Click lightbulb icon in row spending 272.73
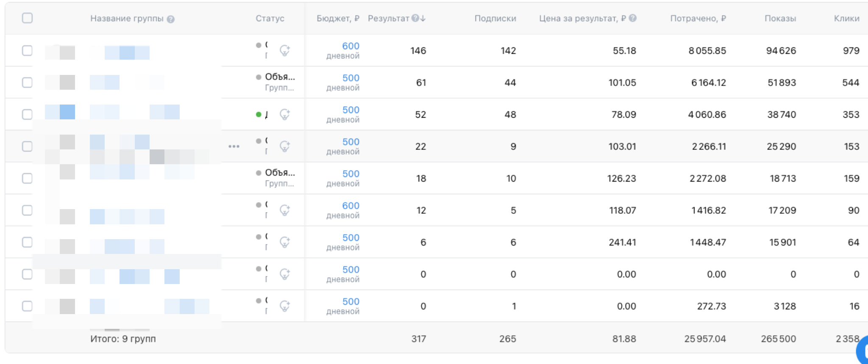The image size is (868, 364). tap(285, 306)
